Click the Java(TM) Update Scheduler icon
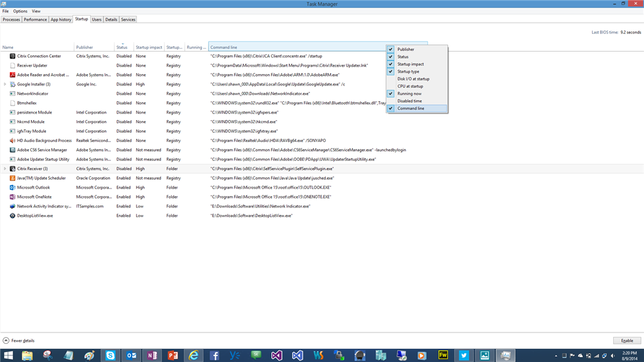The height and width of the screenshot is (362, 644). point(13,178)
